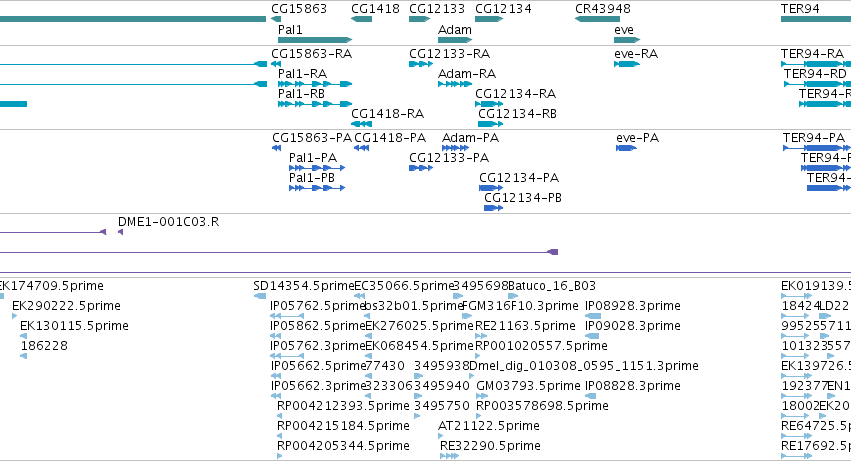
Task: Open the 186228 feature label
Action: click(x=44, y=346)
